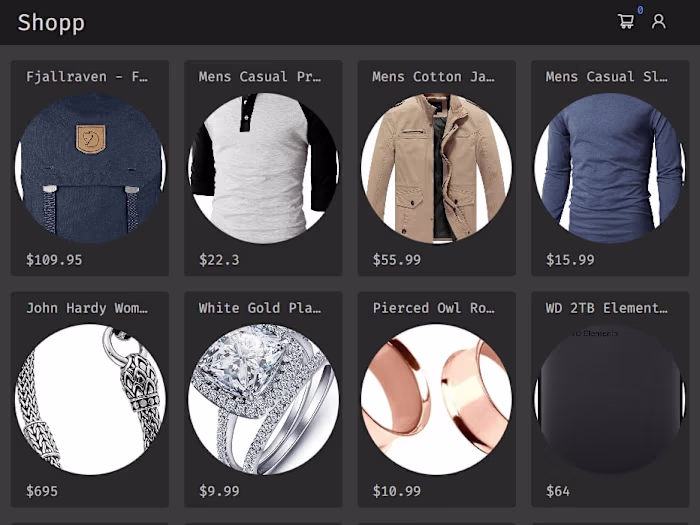Click the $695 price on bracelet card
This screenshot has height=525, width=700.
(42, 491)
